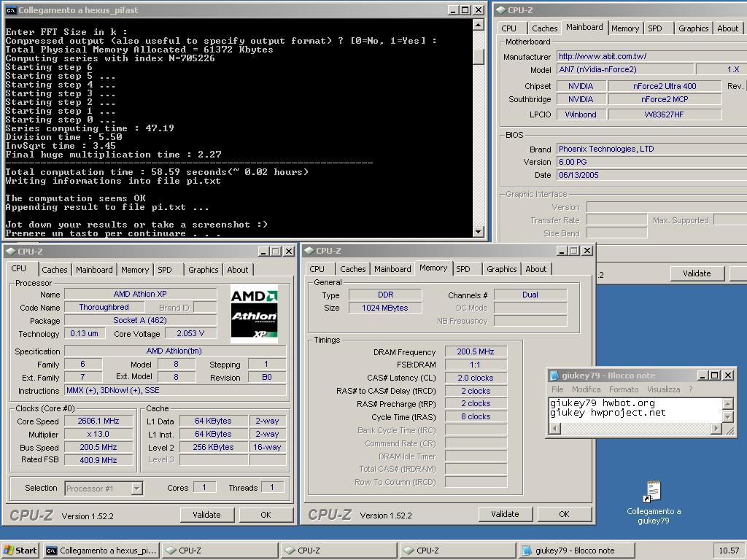Click the AMD Athlon XP logo image
Screen dimensions: 747x560
tap(254, 314)
